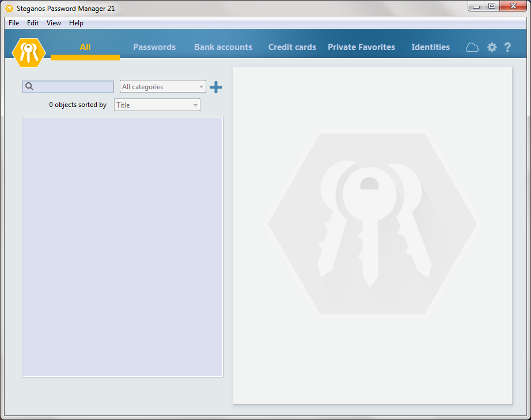Open the View menu
Screen dimensions: 531x420
54,23
